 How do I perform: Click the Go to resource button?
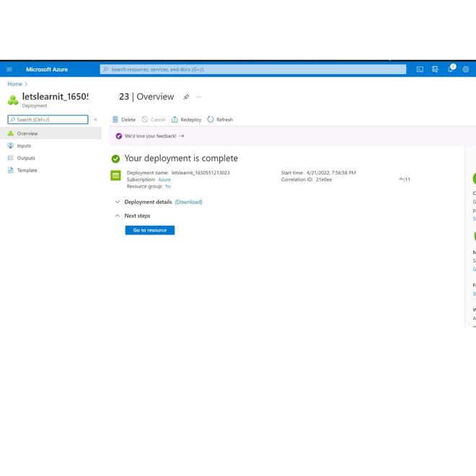click(x=150, y=230)
